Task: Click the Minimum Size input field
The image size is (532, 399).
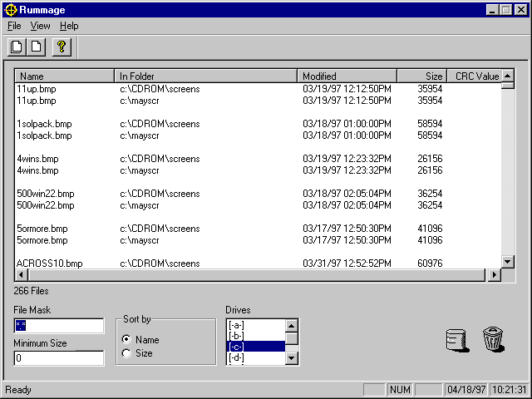Action: tap(58, 358)
